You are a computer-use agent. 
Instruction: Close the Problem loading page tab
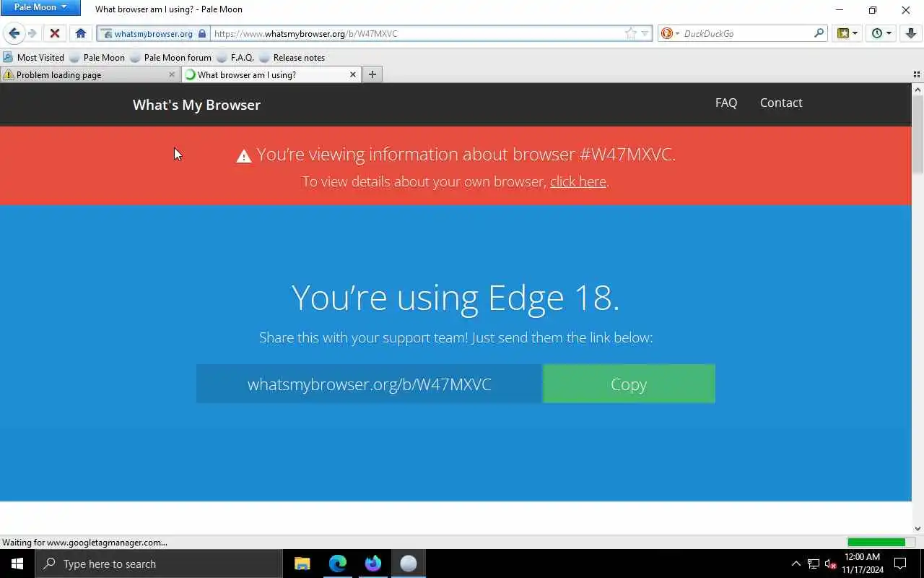172,74
